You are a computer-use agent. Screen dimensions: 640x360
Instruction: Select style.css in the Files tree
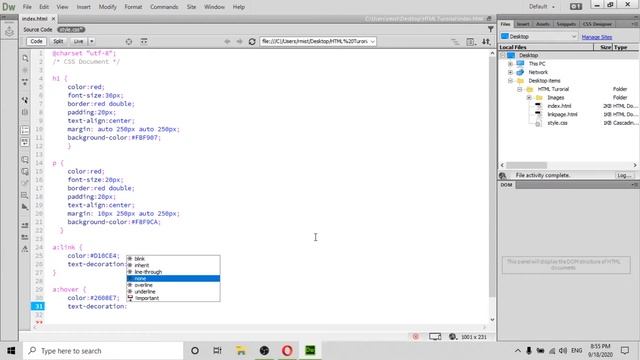557,123
